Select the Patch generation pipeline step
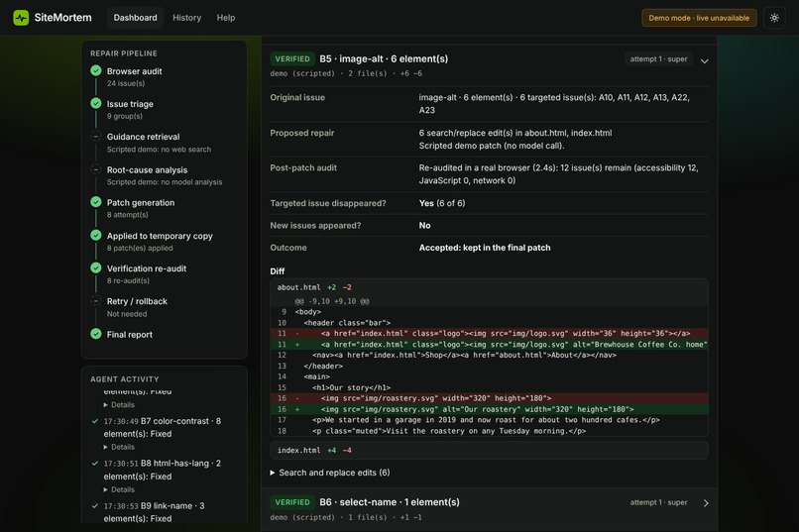Viewport: 799px width, 532px height. (165, 208)
